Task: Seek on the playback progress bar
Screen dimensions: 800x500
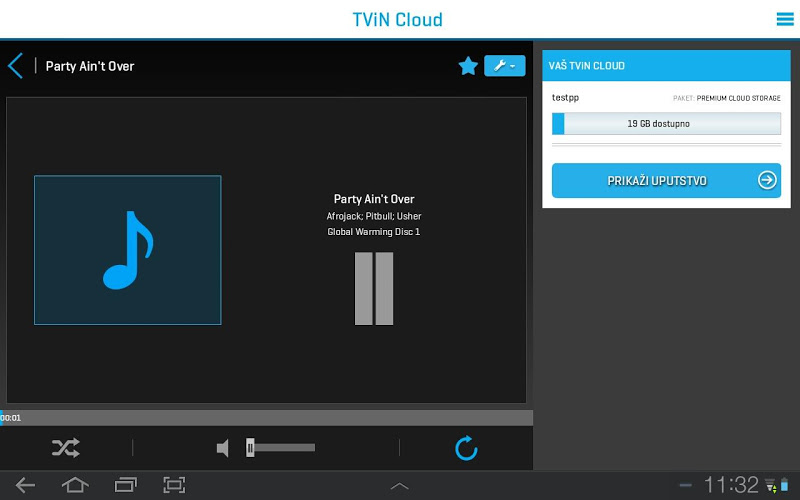Action: click(x=266, y=418)
